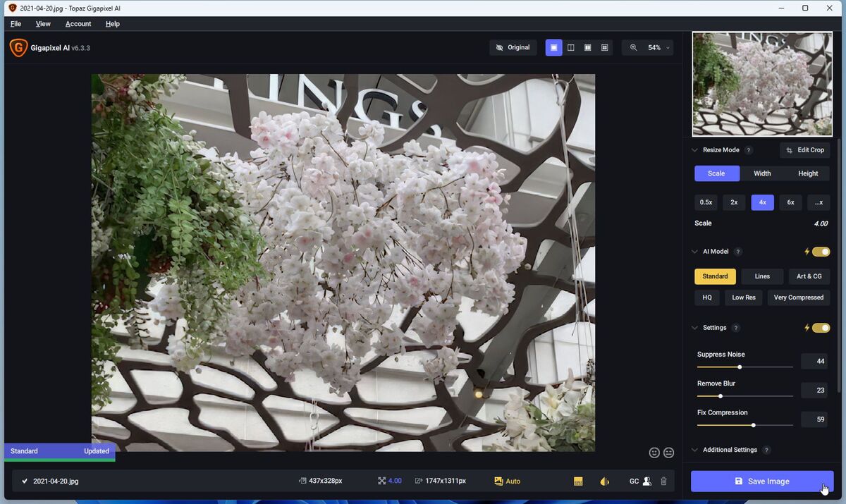Image resolution: width=846 pixels, height=504 pixels.
Task: Click the Gigapixel AI logo icon
Action: [18, 48]
